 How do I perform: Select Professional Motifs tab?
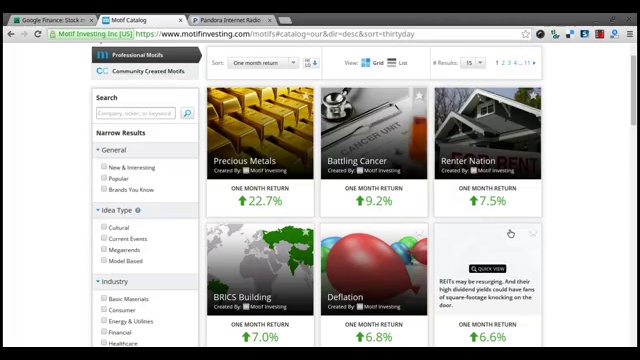pos(146,55)
